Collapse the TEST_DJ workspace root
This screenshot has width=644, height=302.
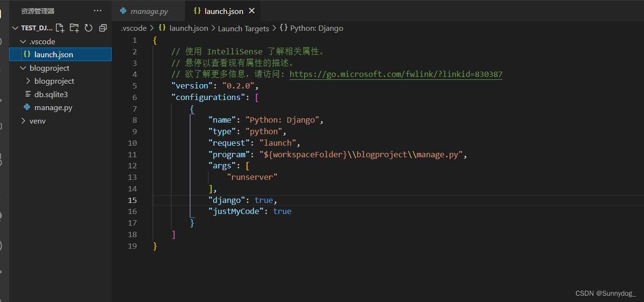click(15, 28)
